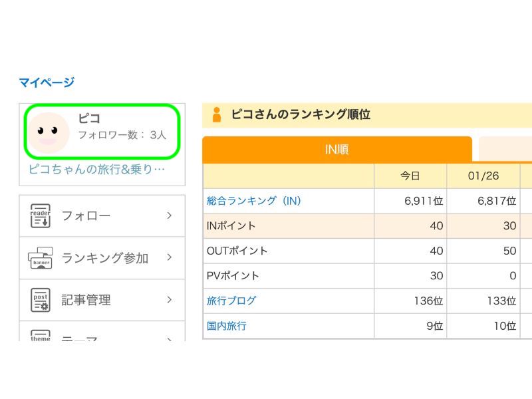Open 総合ランキング（IN） link
The image size is (532, 399).
pyautogui.click(x=254, y=201)
